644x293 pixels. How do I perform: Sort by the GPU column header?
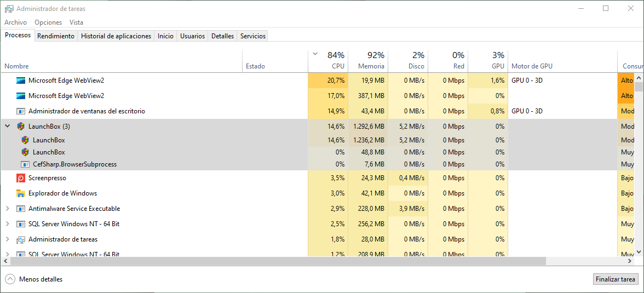pos(488,61)
